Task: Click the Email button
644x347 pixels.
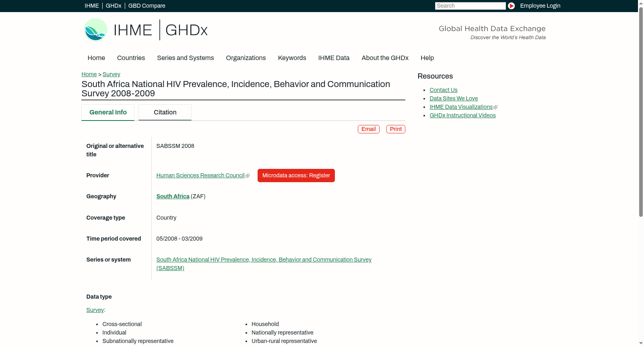Action: pos(369,129)
